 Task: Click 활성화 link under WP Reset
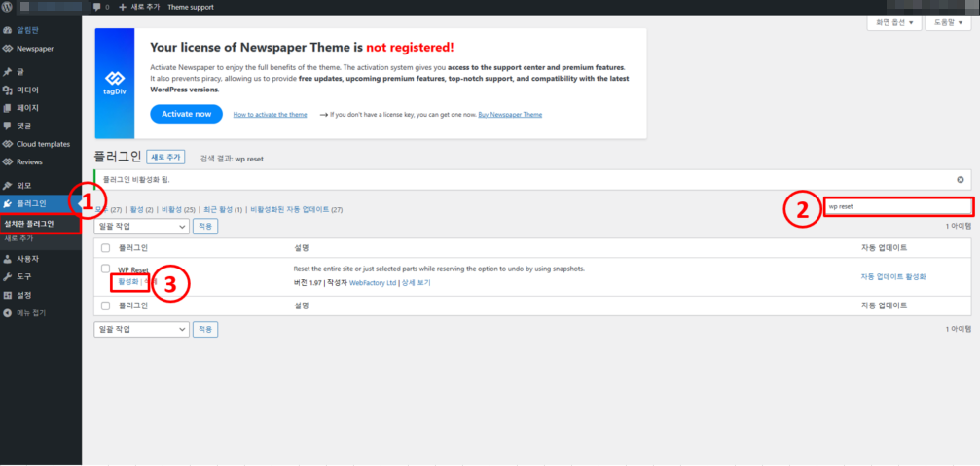128,282
